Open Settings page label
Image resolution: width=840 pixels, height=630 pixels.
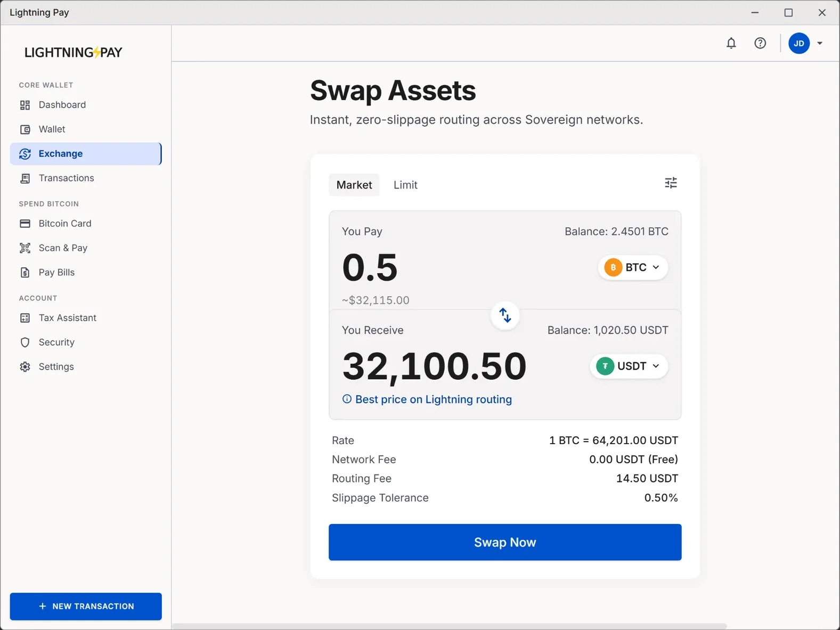[56, 367]
